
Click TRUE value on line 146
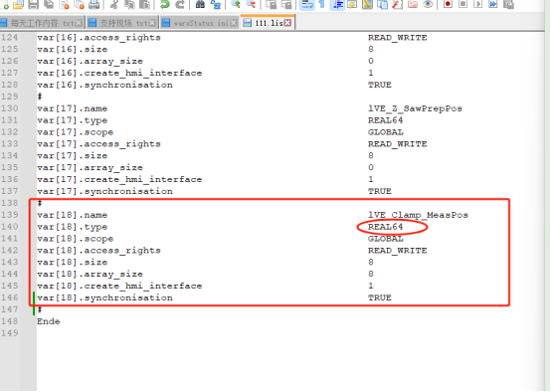click(380, 297)
